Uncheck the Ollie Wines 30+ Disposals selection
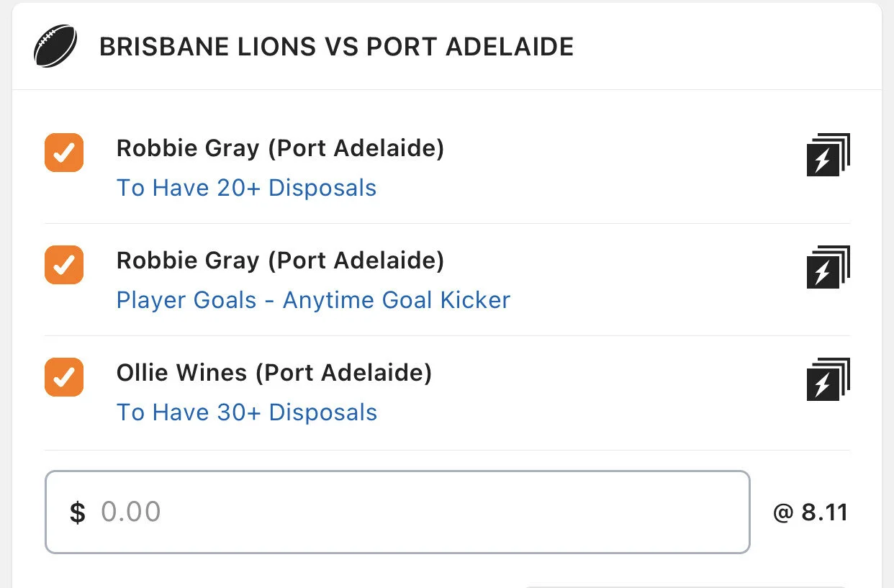The image size is (894, 588). pyautogui.click(x=64, y=377)
